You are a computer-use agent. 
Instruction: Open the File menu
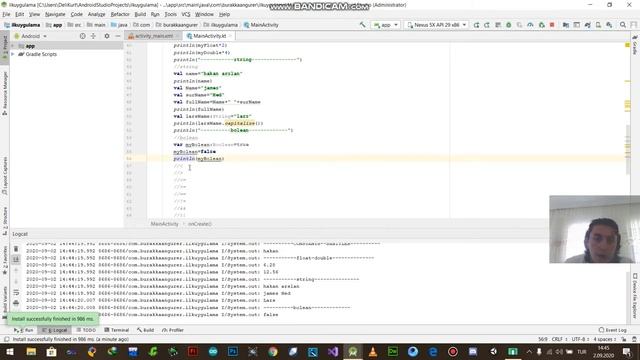6,14
